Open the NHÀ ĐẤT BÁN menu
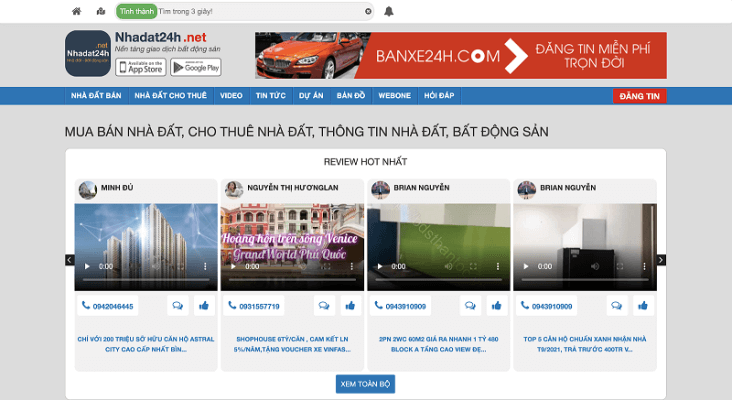 (x=96, y=96)
